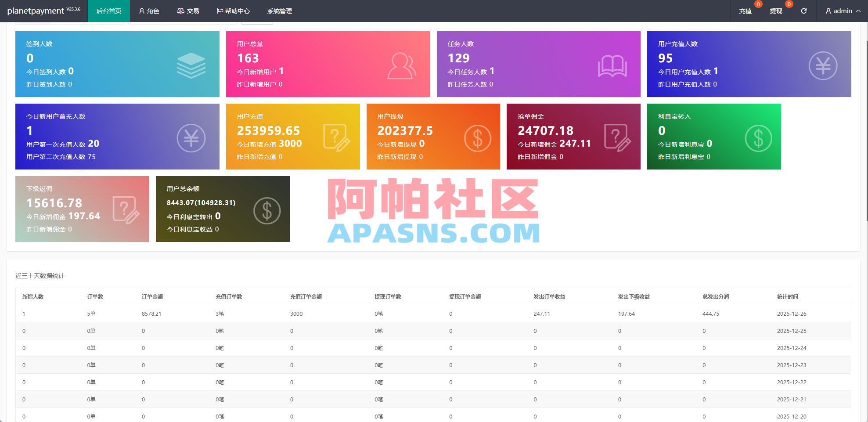Click the 统计时间 column header
Viewport: 868px width, 422px height.
[788, 297]
